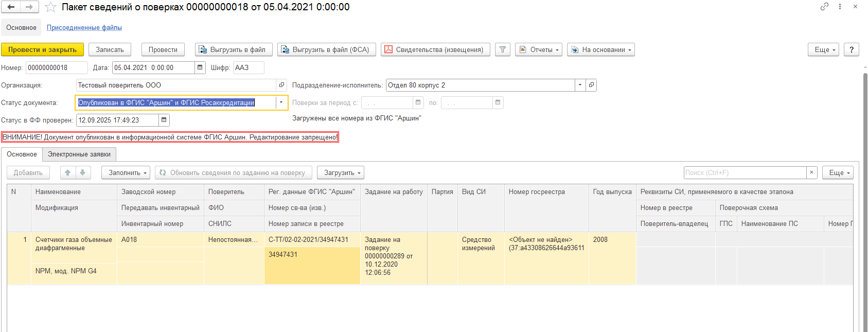Open Присоединенные файлы section
Screen dimensions: 868x332
click(84, 28)
